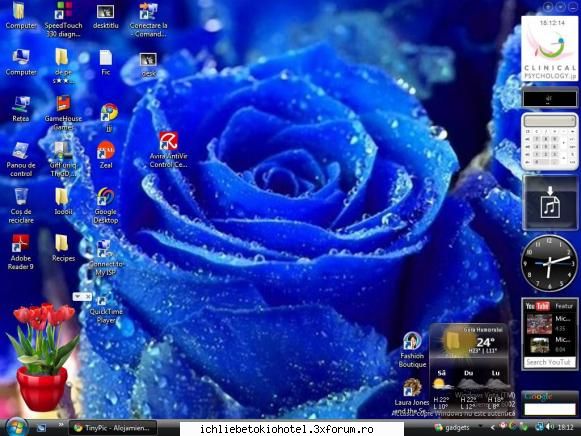Launch the Zeal shortcut
Image resolution: width=581 pixels, height=436 pixels.
[x=106, y=155]
